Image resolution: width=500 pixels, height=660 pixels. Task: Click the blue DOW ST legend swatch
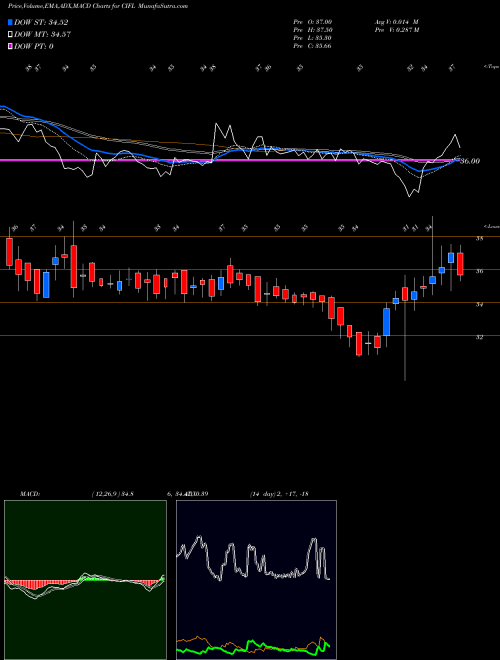coord(10,22)
